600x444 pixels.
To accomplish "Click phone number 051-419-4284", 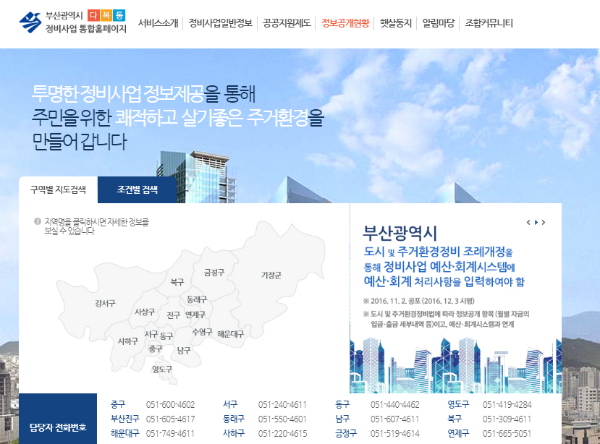I will [x=507, y=405].
